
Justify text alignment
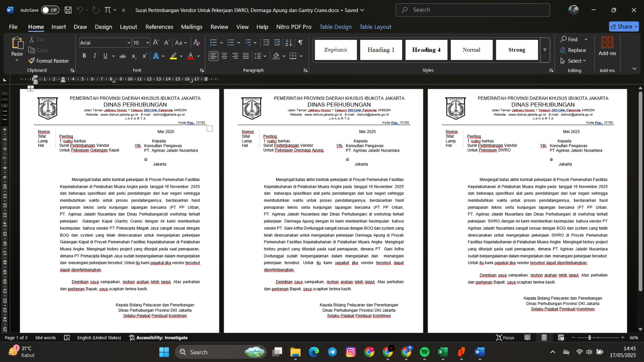246,56
